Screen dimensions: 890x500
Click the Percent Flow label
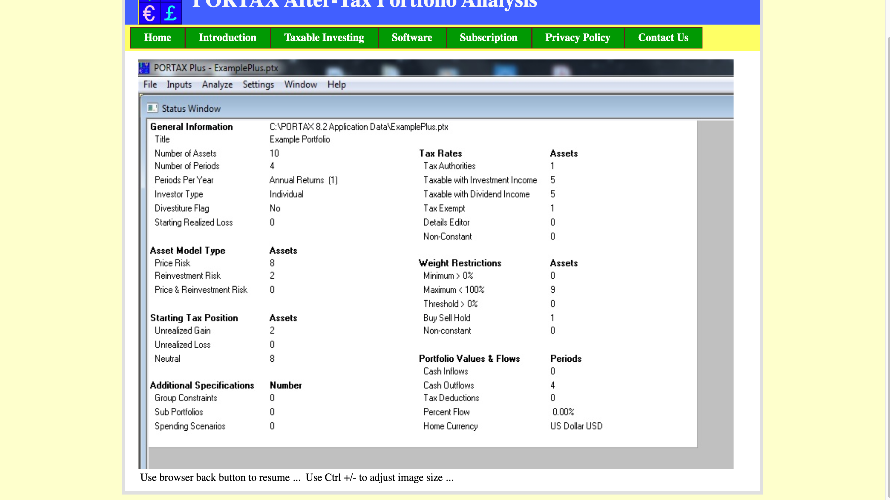coord(446,412)
